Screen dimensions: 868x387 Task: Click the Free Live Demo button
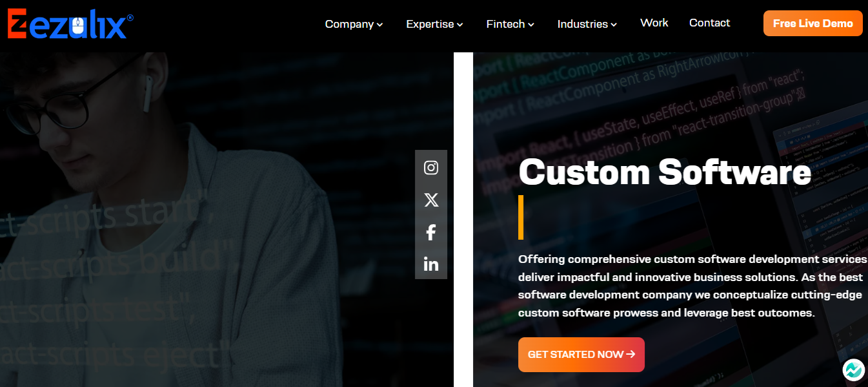pyautogui.click(x=812, y=23)
